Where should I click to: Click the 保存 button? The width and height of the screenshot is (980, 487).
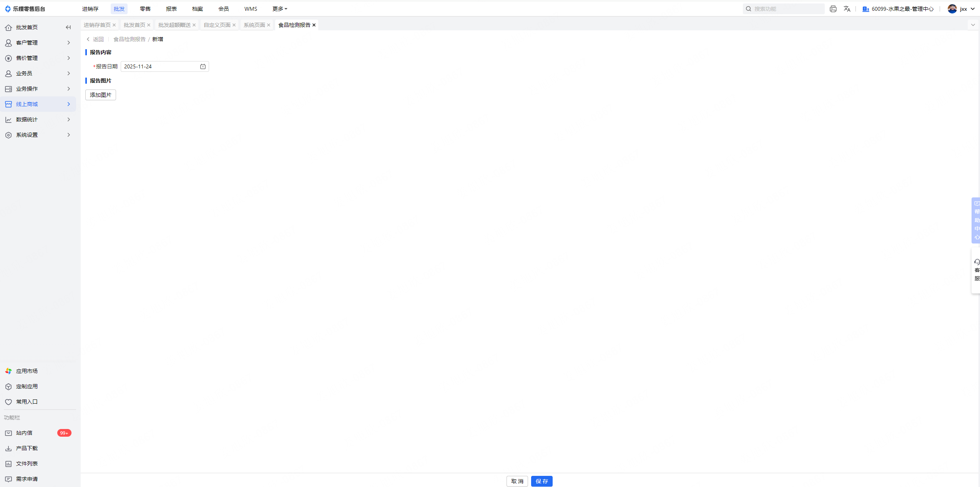click(541, 481)
